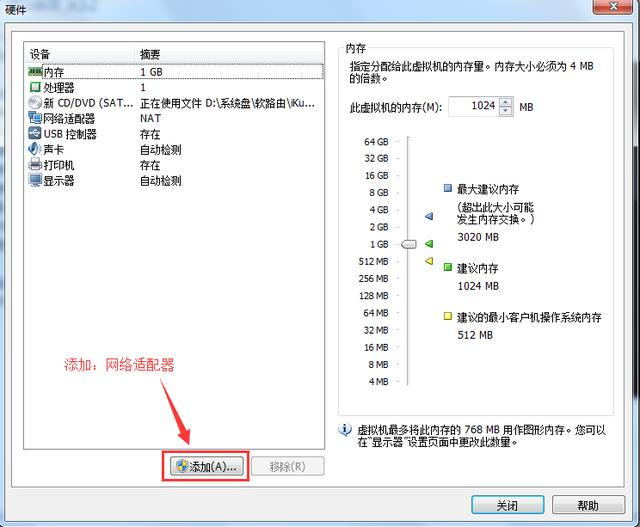
Task: Click the memory slider handle at 1 GB
Action: (x=409, y=243)
